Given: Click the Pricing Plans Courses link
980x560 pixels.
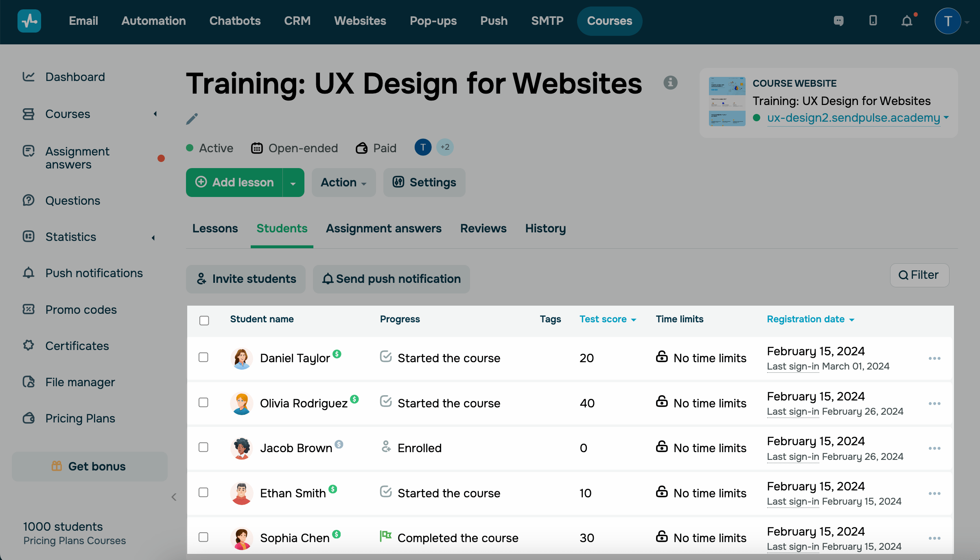Looking at the screenshot, I should pyautogui.click(x=74, y=540).
